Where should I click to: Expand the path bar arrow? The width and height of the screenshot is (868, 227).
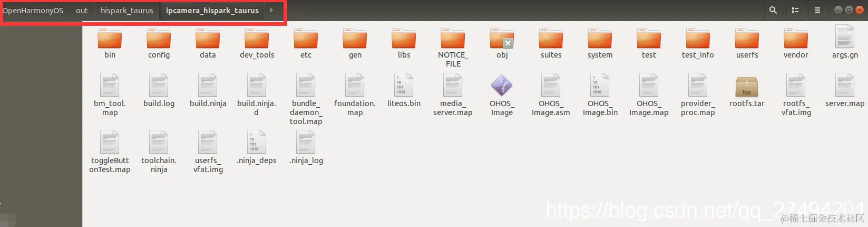[x=271, y=11]
